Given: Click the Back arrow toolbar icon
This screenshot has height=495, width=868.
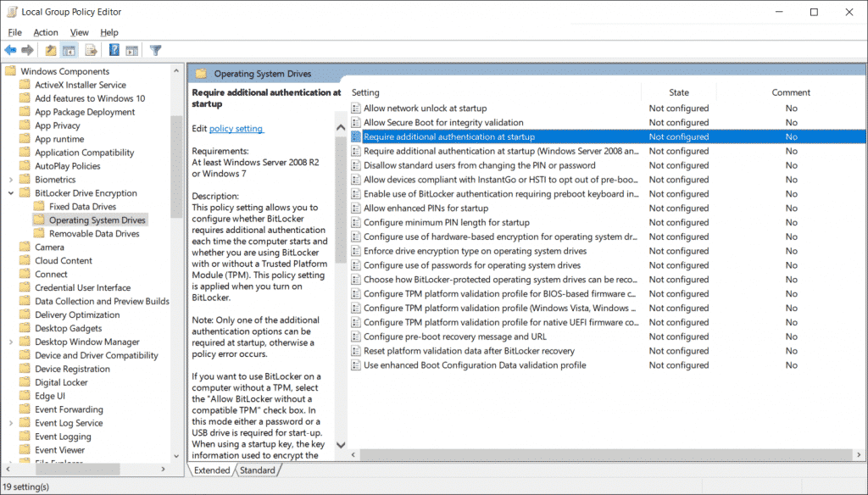Looking at the screenshot, I should 10,50.
